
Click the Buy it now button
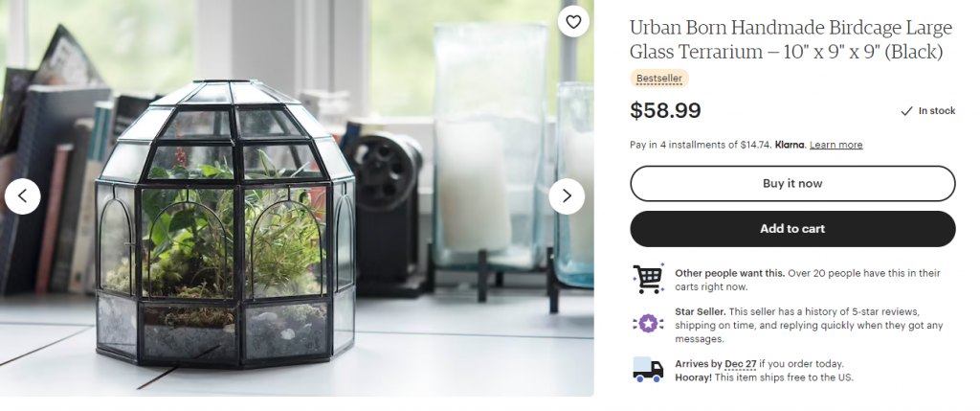coord(792,183)
